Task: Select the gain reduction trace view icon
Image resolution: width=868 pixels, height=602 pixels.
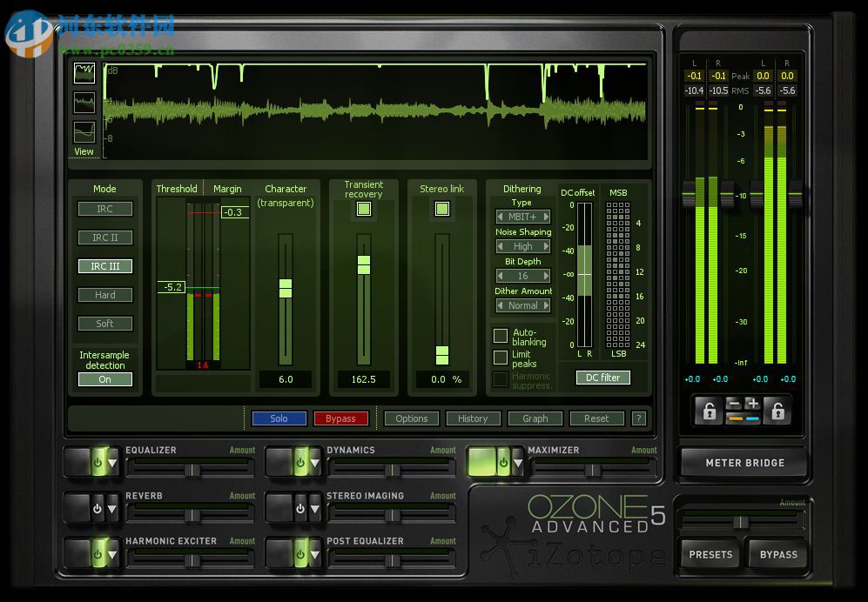Action: (x=84, y=72)
